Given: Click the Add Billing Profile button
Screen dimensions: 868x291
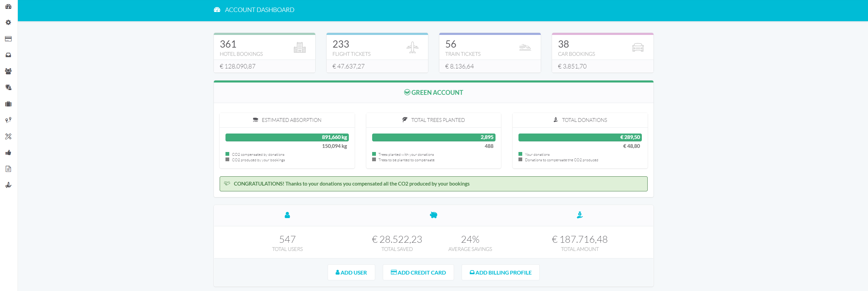Looking at the screenshot, I should pyautogui.click(x=501, y=273).
